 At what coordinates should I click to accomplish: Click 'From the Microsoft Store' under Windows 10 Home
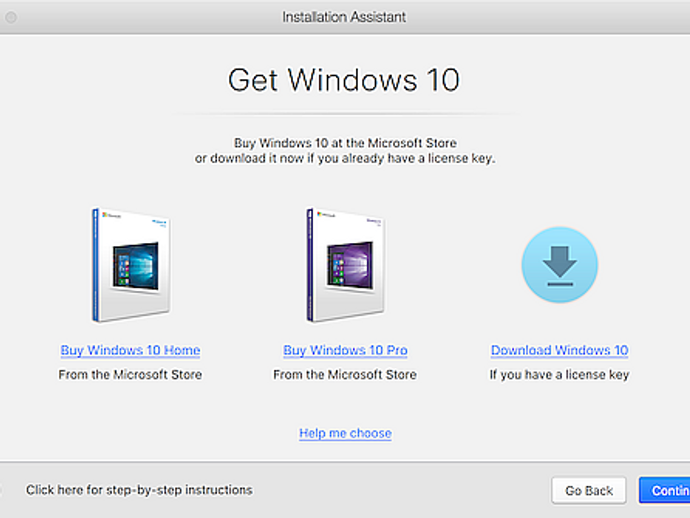click(130, 375)
